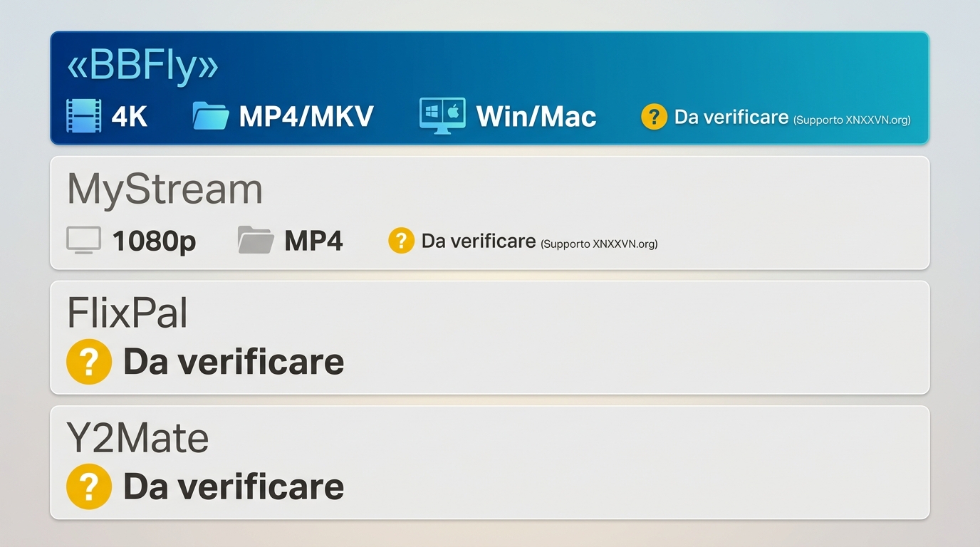Click the 1080p resolution label

pyautogui.click(x=154, y=241)
